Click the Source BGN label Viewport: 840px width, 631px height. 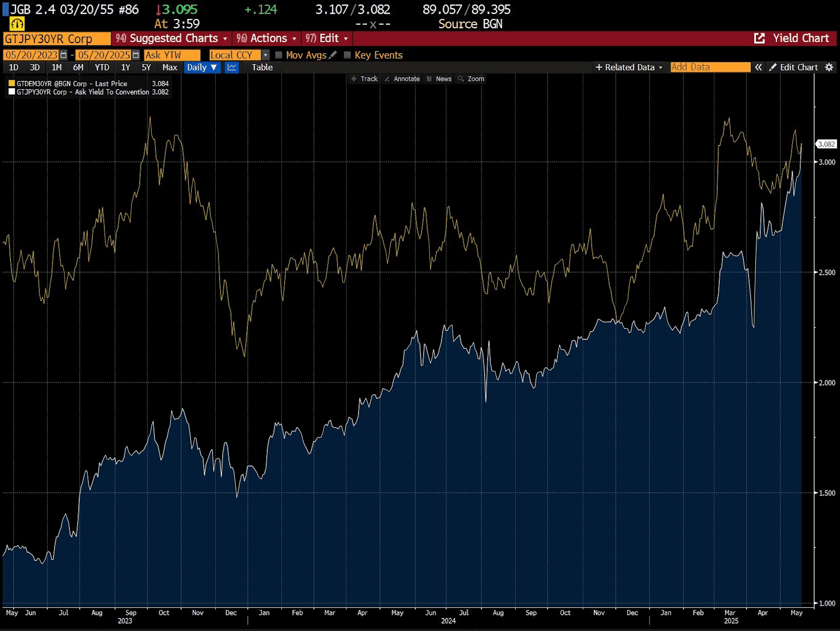point(470,24)
